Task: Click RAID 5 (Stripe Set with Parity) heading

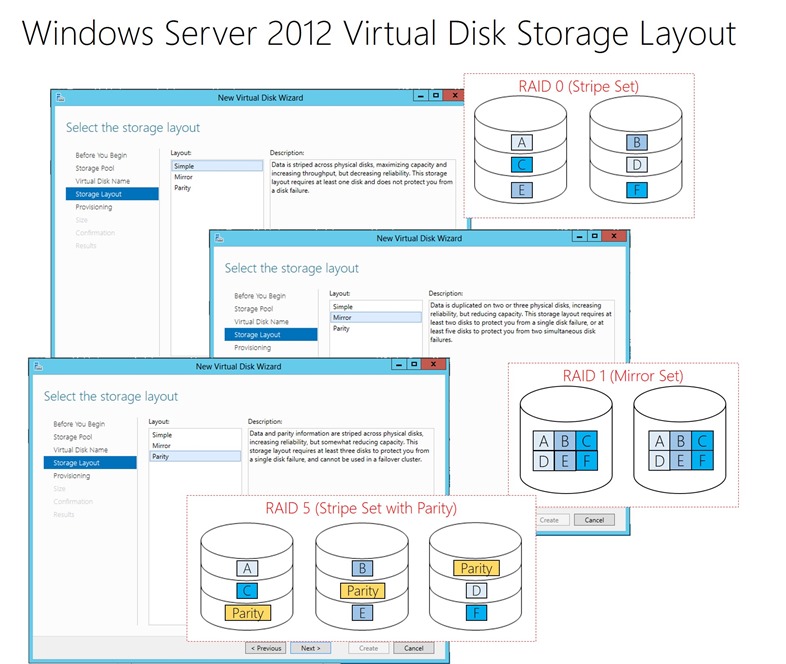Action: pos(361,508)
